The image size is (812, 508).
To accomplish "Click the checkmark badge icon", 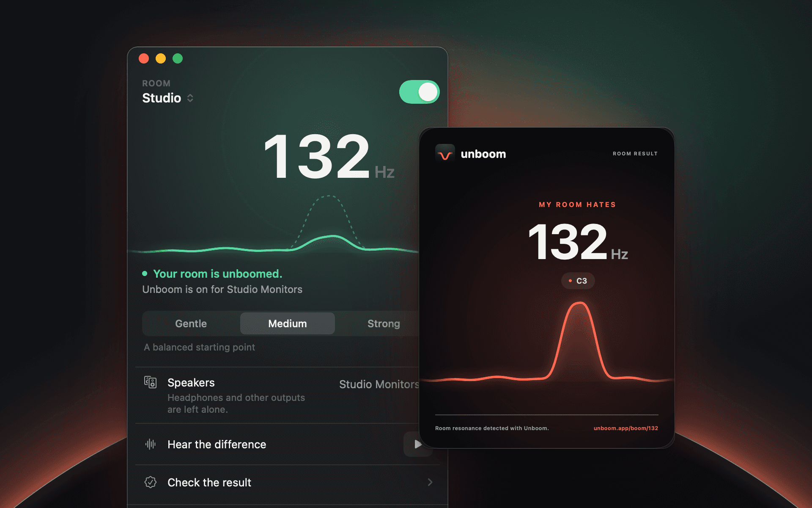I will (x=151, y=482).
